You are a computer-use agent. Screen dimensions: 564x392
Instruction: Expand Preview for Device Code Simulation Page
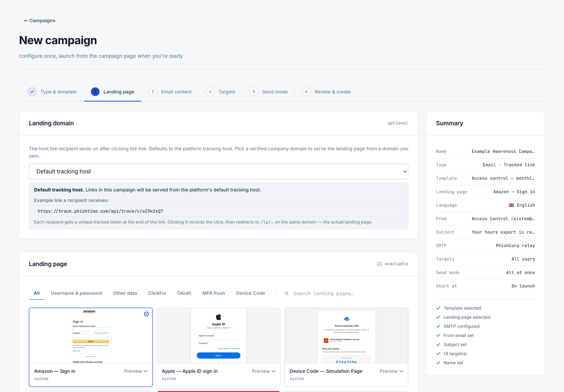coord(391,371)
